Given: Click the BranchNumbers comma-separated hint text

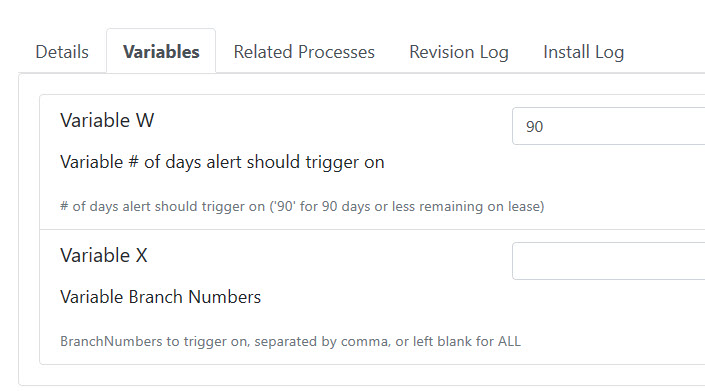Looking at the screenshot, I should point(290,341).
